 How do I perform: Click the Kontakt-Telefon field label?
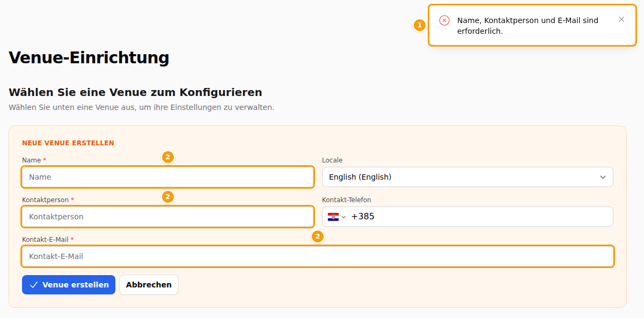click(347, 200)
